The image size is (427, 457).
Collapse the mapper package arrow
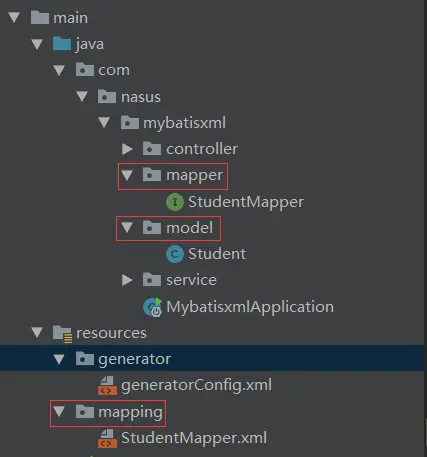[127, 175]
